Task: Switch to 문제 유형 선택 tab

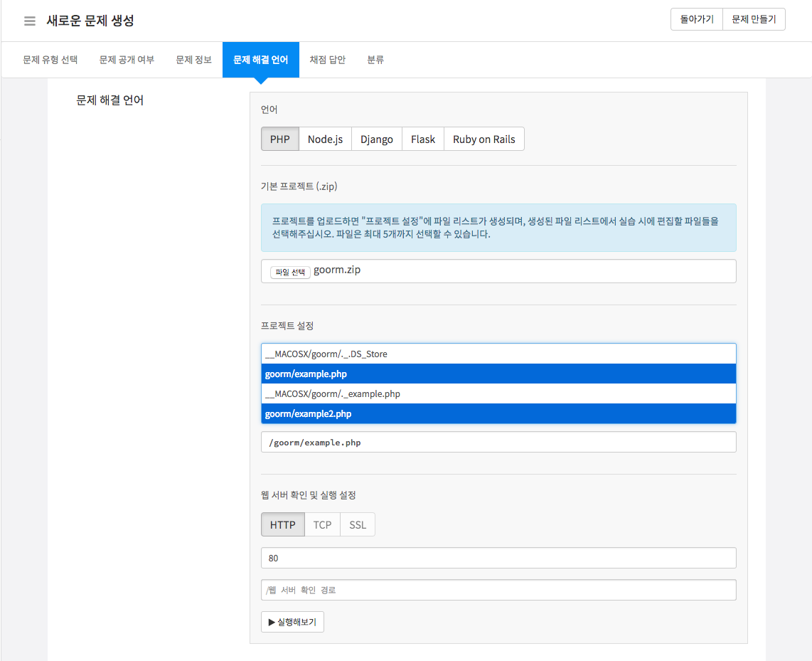Action: click(50, 60)
